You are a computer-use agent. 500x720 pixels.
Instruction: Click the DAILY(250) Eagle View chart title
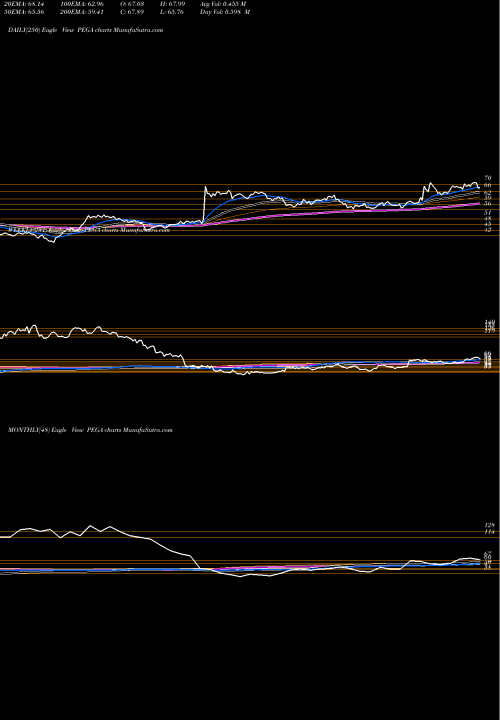[x=85, y=30]
